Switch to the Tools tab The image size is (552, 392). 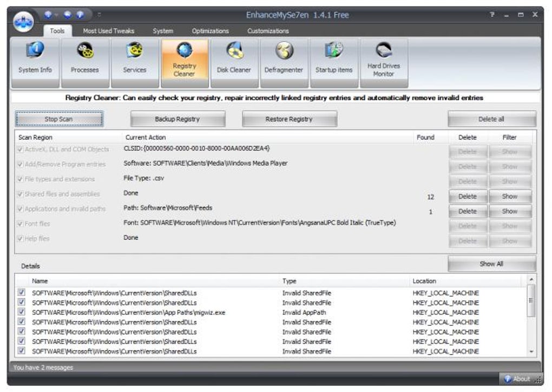[x=57, y=31]
